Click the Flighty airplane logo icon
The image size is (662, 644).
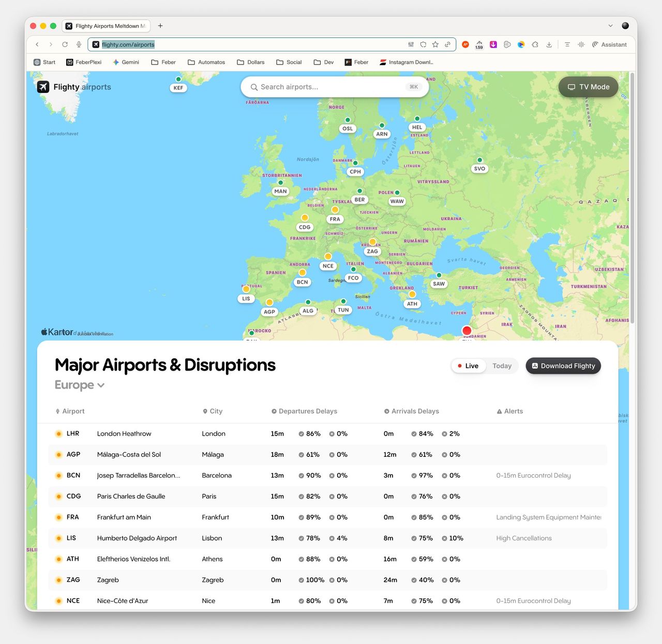click(43, 87)
